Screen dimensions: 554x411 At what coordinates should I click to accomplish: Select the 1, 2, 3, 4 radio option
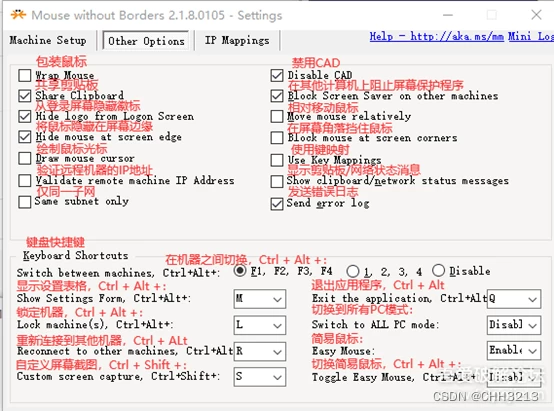(x=353, y=271)
